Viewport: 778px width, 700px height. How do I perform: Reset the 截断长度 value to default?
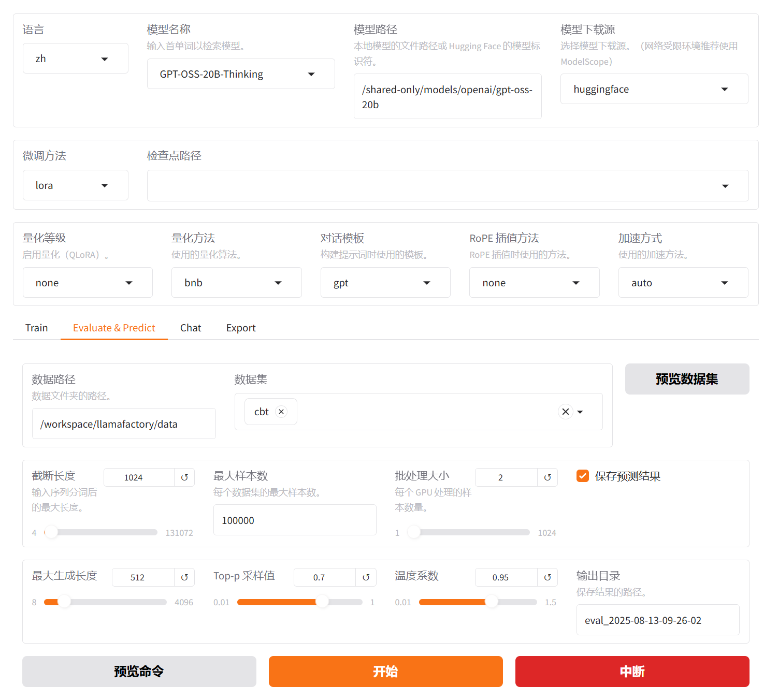pos(184,477)
